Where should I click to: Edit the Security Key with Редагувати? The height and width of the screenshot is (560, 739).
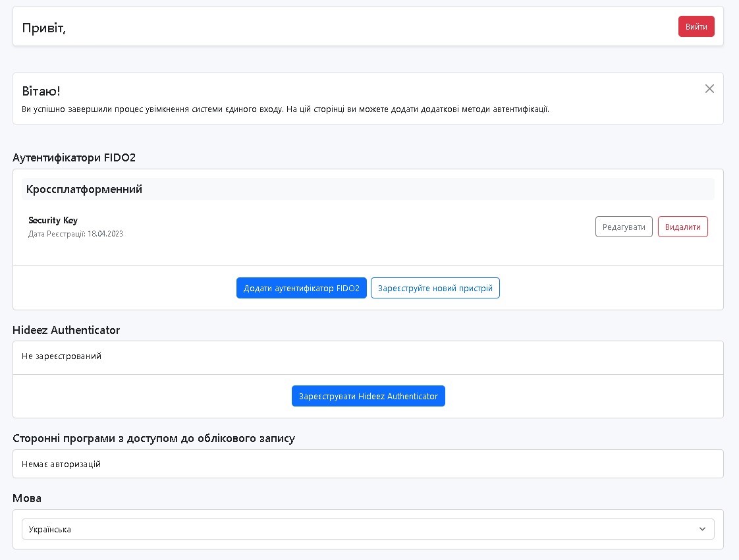[x=624, y=227]
